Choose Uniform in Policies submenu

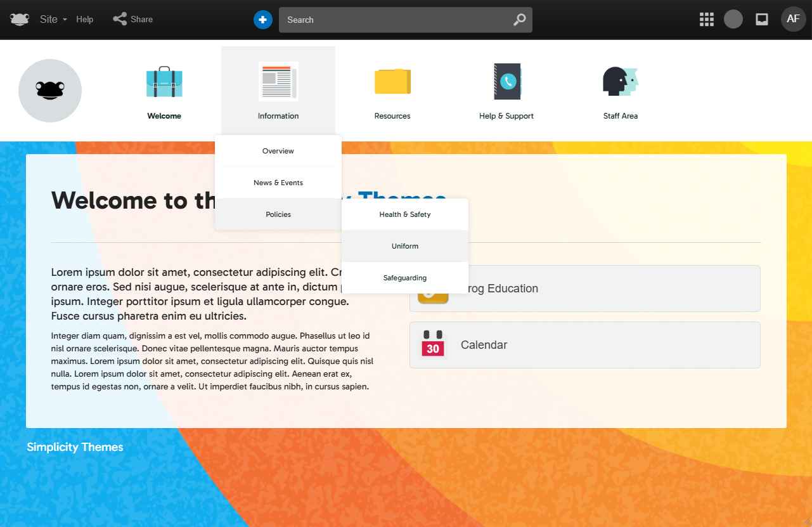pos(405,246)
